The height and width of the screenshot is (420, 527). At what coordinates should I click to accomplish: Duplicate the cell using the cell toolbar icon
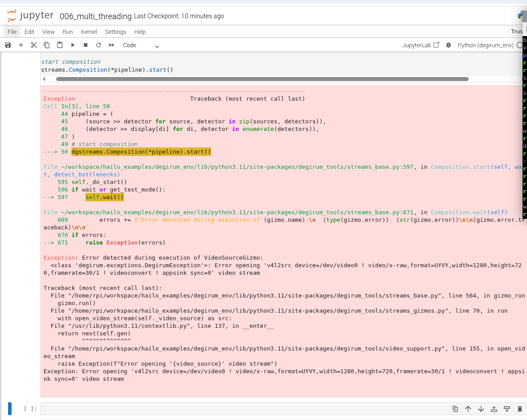(x=455, y=409)
